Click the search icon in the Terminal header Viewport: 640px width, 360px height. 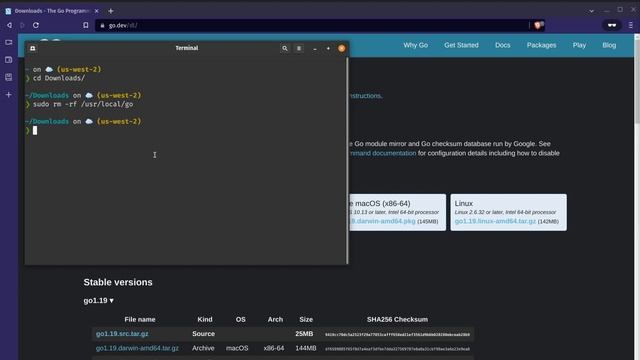click(x=284, y=48)
